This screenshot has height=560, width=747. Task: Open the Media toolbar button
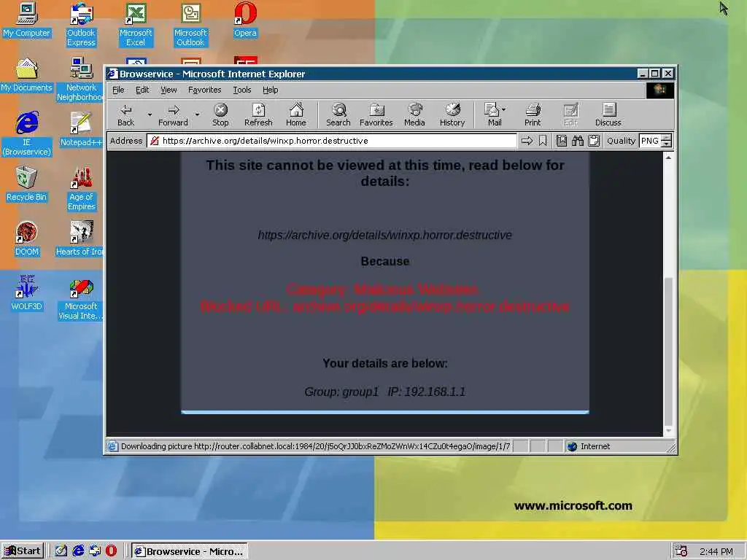point(414,114)
